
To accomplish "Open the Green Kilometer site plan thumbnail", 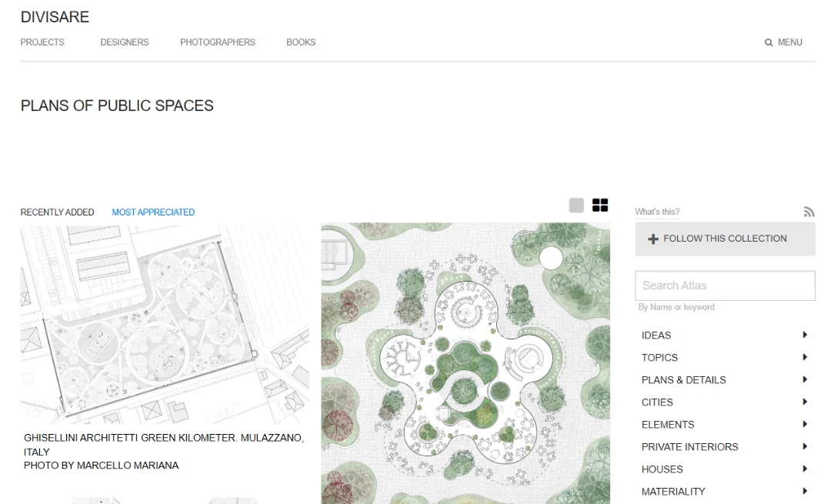I will click(x=165, y=323).
